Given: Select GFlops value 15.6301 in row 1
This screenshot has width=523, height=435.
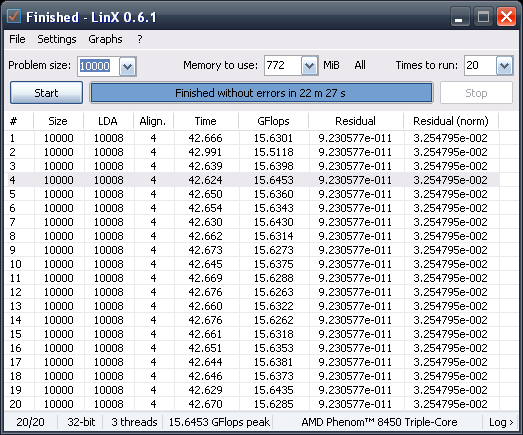Looking at the screenshot, I should coord(274,138).
